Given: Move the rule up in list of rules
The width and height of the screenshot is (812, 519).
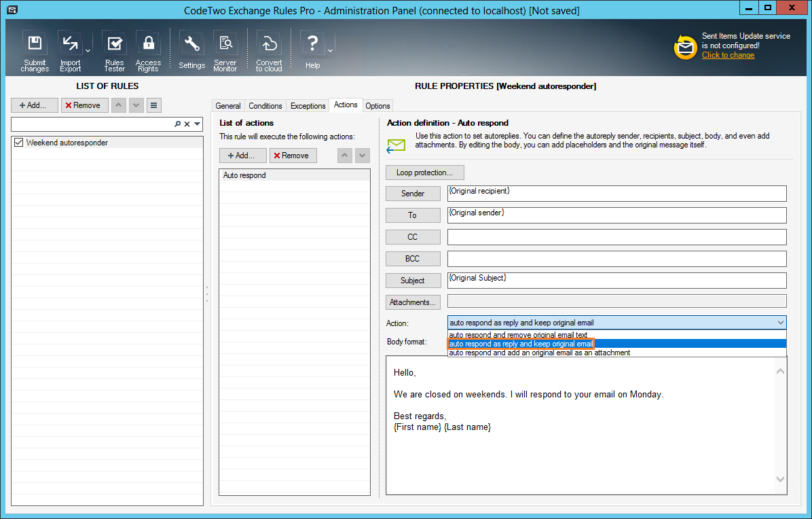Looking at the screenshot, I should [x=119, y=105].
